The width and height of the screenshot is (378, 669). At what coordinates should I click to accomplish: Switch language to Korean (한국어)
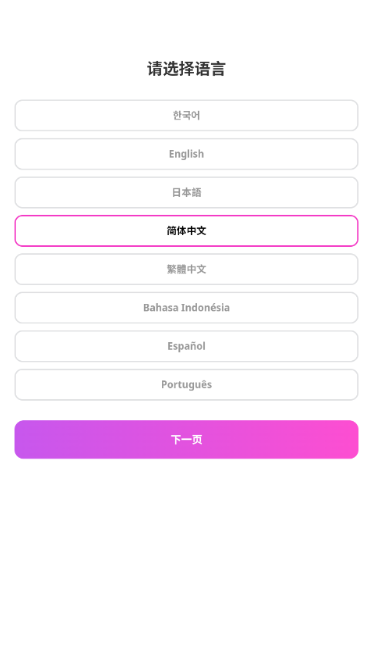(186, 116)
